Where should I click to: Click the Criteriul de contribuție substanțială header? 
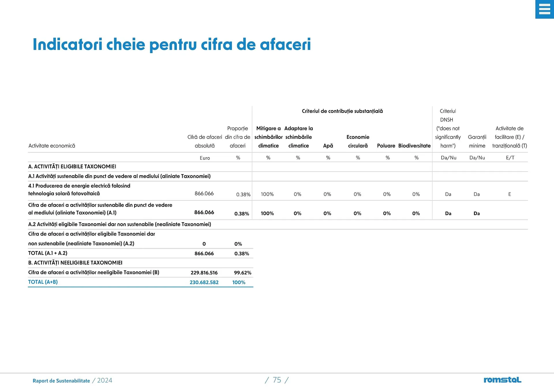click(x=342, y=111)
